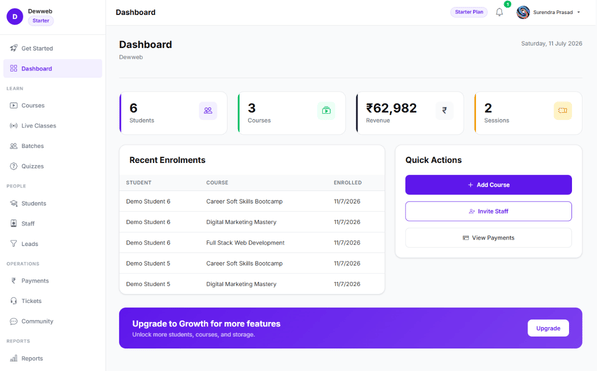
Task: Click the Add Course button
Action: point(488,185)
